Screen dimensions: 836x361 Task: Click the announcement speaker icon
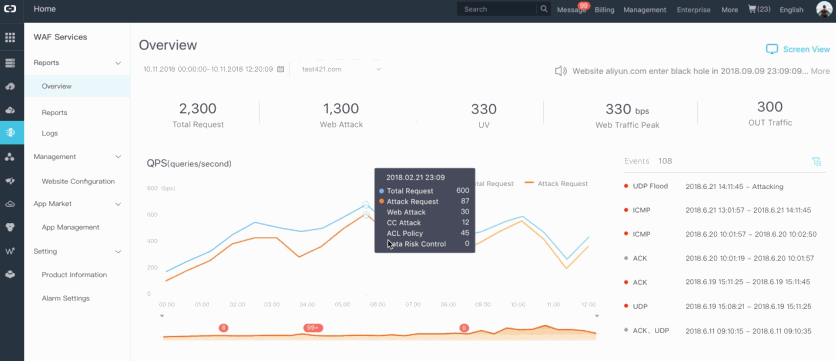pyautogui.click(x=560, y=71)
